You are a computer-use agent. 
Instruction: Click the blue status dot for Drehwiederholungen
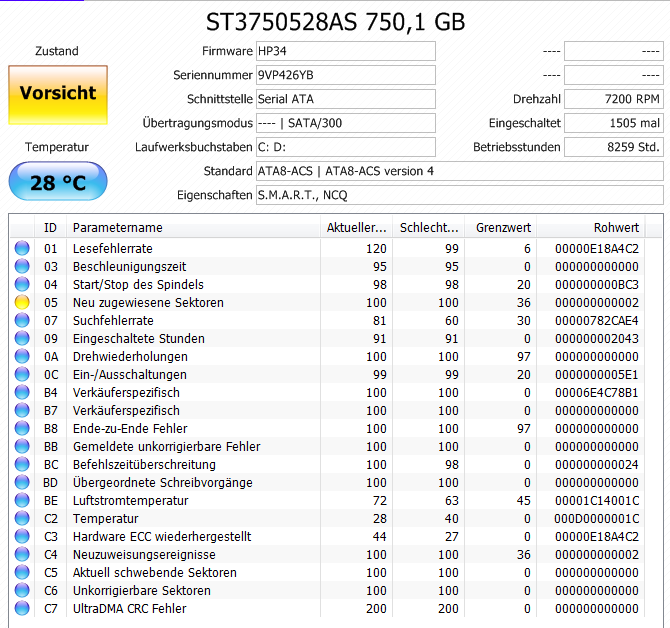(x=22, y=356)
